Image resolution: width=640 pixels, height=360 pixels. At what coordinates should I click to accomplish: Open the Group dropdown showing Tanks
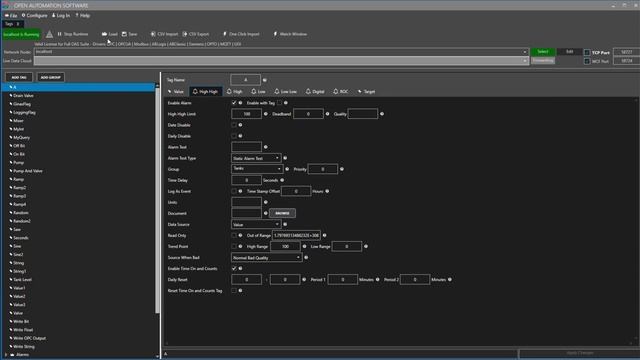click(x=257, y=169)
